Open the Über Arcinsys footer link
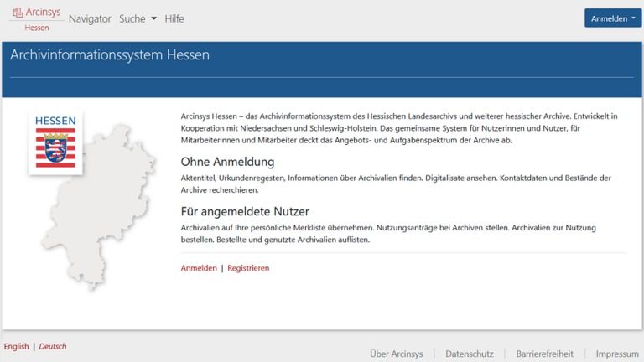The width and height of the screenshot is (644, 362). (x=397, y=354)
